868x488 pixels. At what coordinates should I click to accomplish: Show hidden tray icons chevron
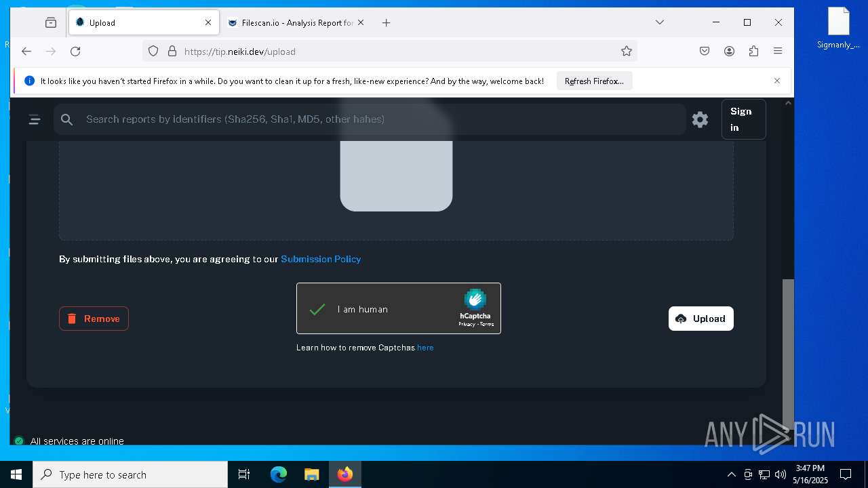(731, 474)
